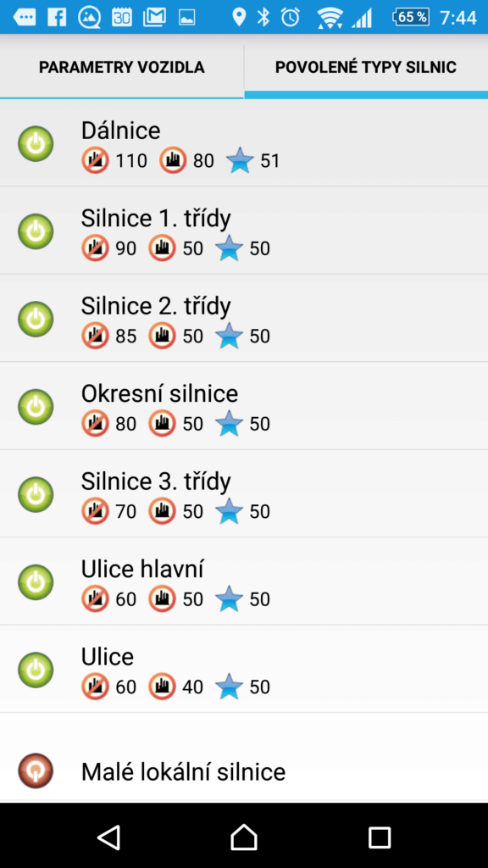Tap the in-town speed icon for Ulice

tap(162, 687)
